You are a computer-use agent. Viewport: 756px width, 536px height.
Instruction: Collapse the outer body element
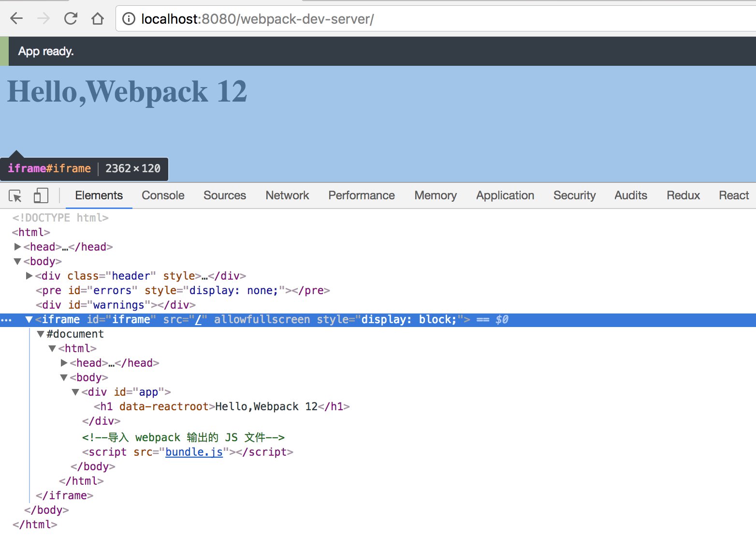pos(17,261)
